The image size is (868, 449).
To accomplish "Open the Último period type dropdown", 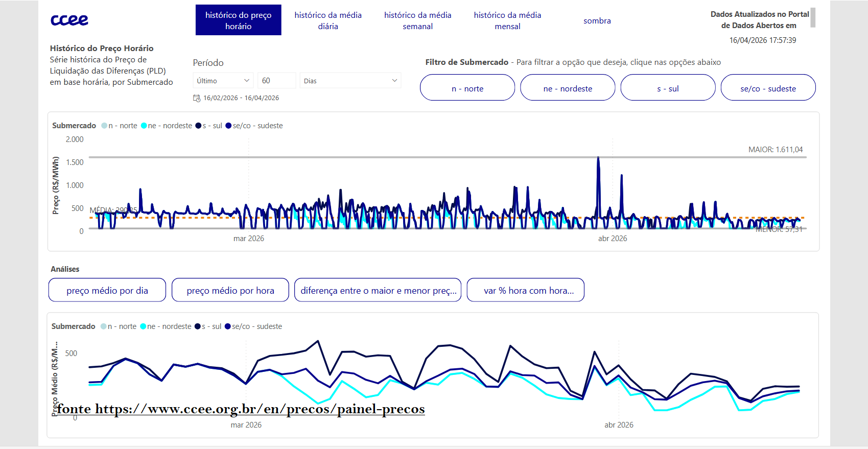I will (x=223, y=81).
